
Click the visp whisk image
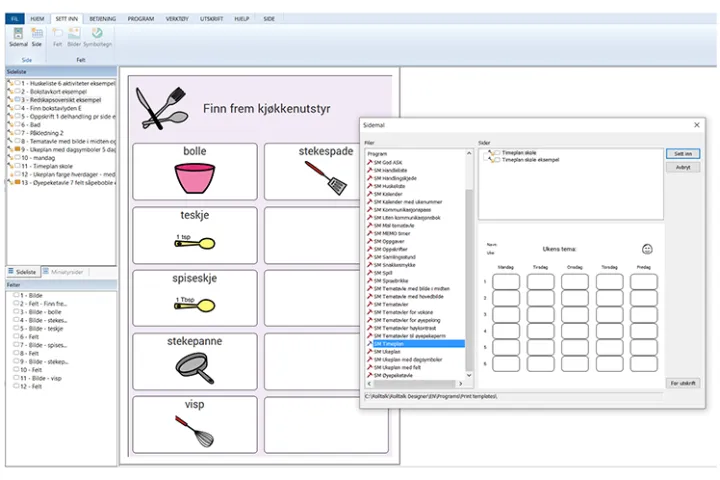pyautogui.click(x=194, y=431)
